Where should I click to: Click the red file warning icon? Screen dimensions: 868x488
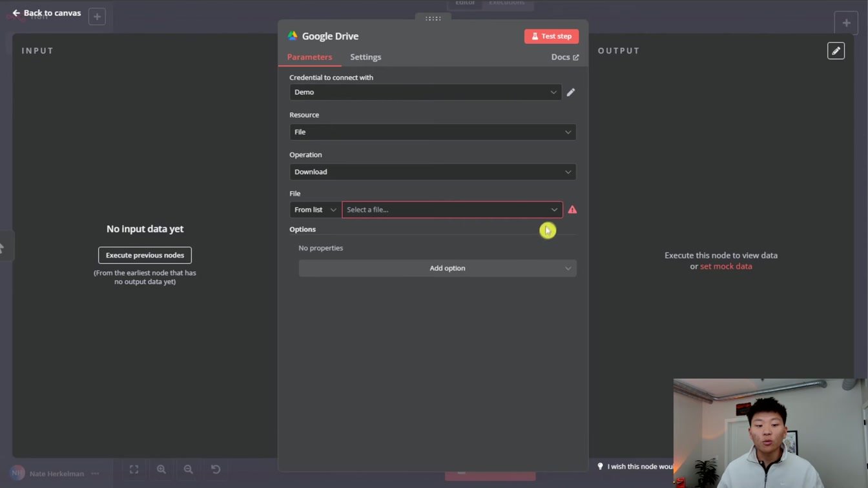(x=572, y=210)
